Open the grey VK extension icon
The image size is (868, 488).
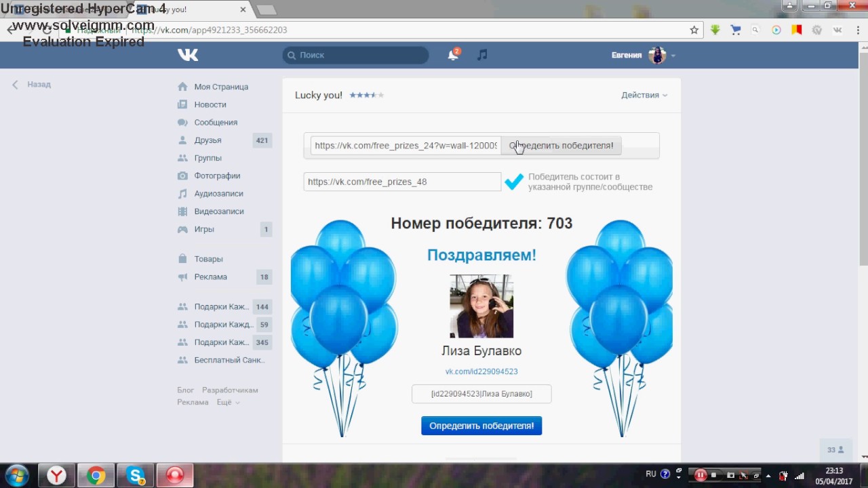(x=837, y=30)
